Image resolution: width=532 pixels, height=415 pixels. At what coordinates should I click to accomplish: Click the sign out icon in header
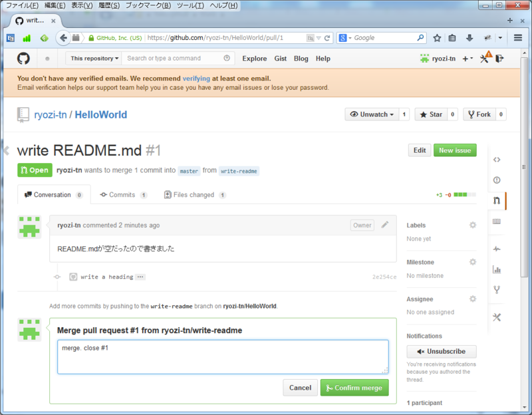tap(500, 59)
